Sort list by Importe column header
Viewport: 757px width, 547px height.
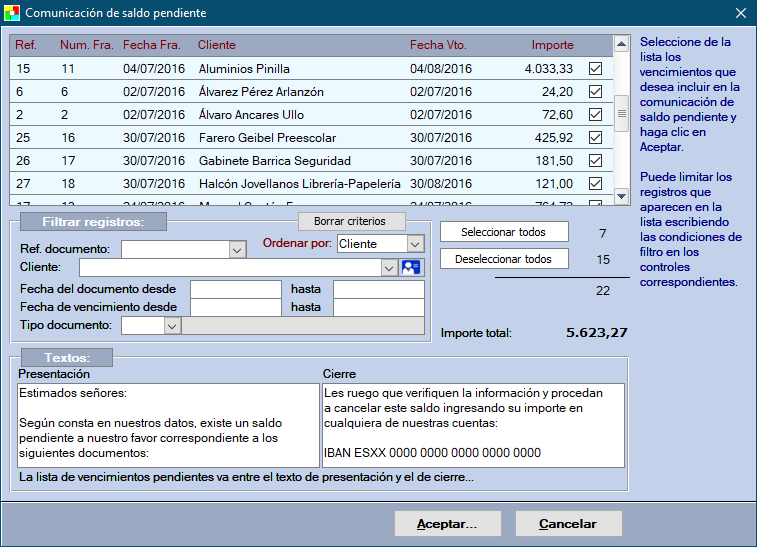point(552,45)
